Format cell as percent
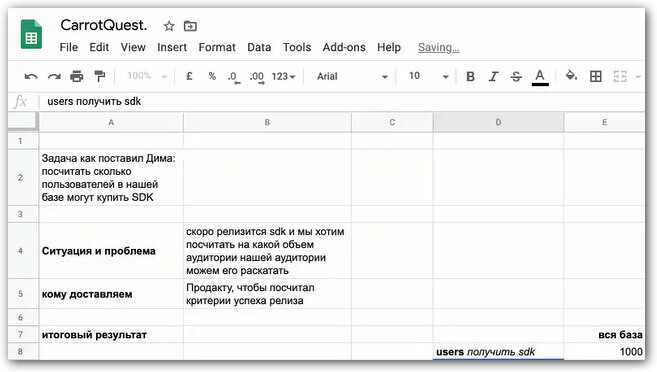 [x=212, y=76]
